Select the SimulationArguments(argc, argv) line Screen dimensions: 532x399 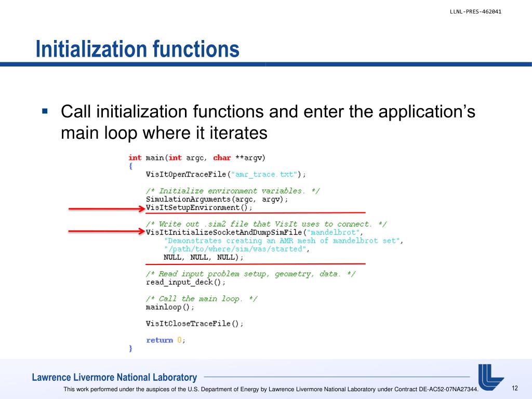click(217, 199)
